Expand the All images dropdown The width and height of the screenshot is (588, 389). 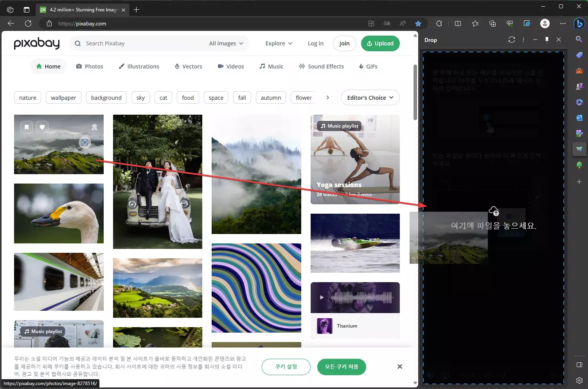[x=226, y=43]
